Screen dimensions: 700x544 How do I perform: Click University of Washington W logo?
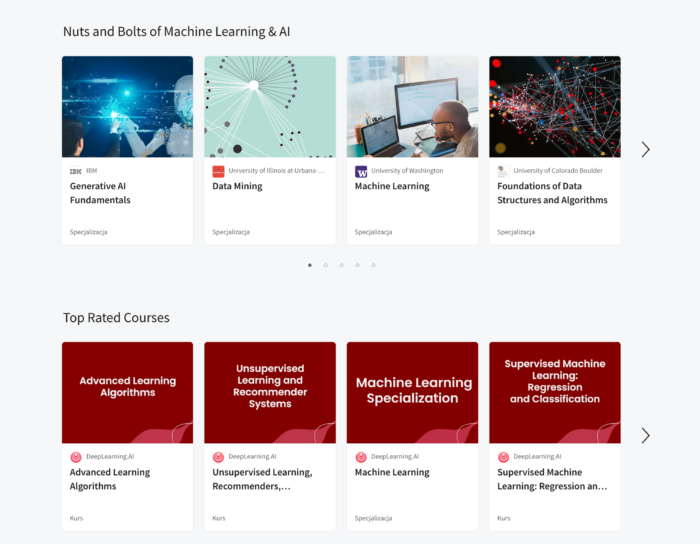point(361,171)
